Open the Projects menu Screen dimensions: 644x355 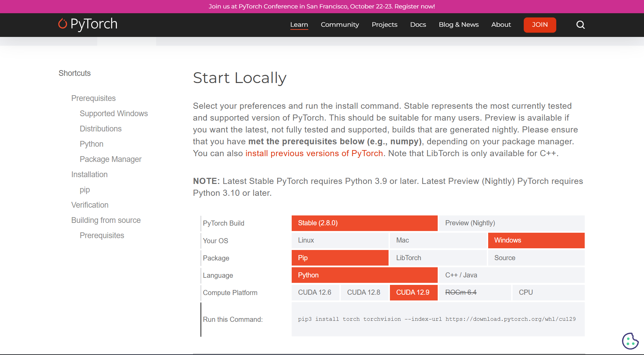385,25
